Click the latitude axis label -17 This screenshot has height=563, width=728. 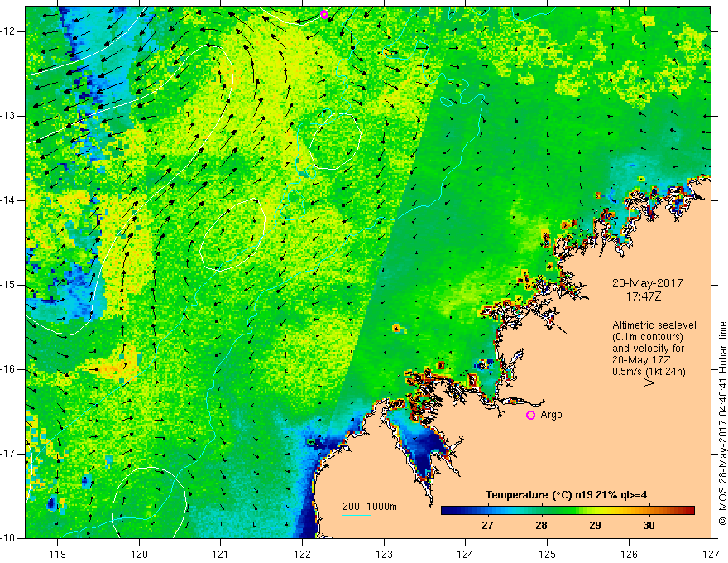click(8, 454)
